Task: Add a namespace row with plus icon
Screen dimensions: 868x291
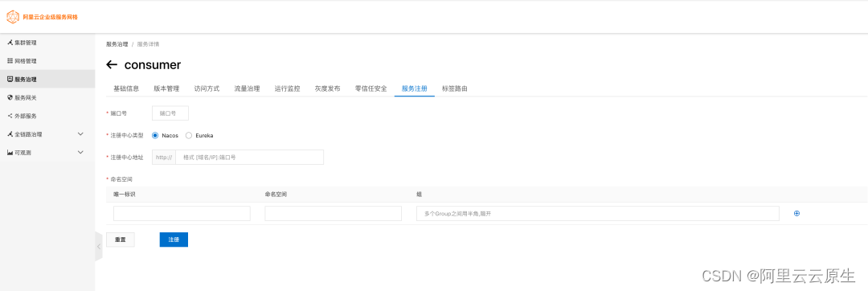Action: pos(796,214)
